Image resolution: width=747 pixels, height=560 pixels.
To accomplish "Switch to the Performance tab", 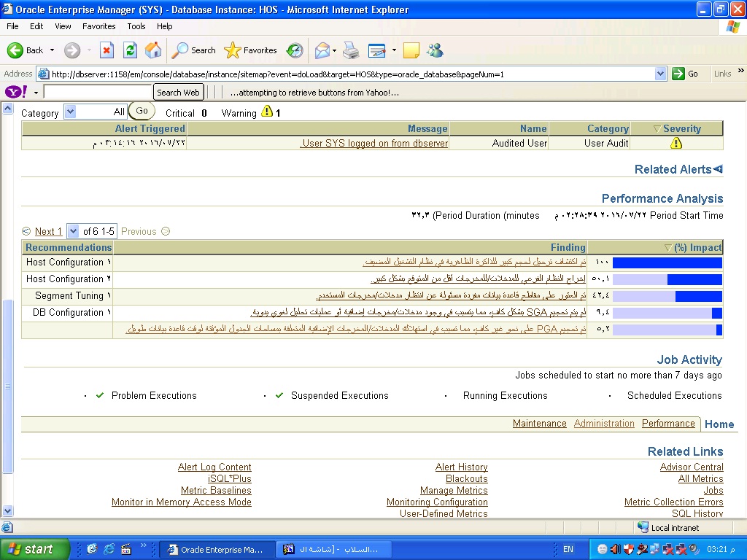I will point(668,424).
